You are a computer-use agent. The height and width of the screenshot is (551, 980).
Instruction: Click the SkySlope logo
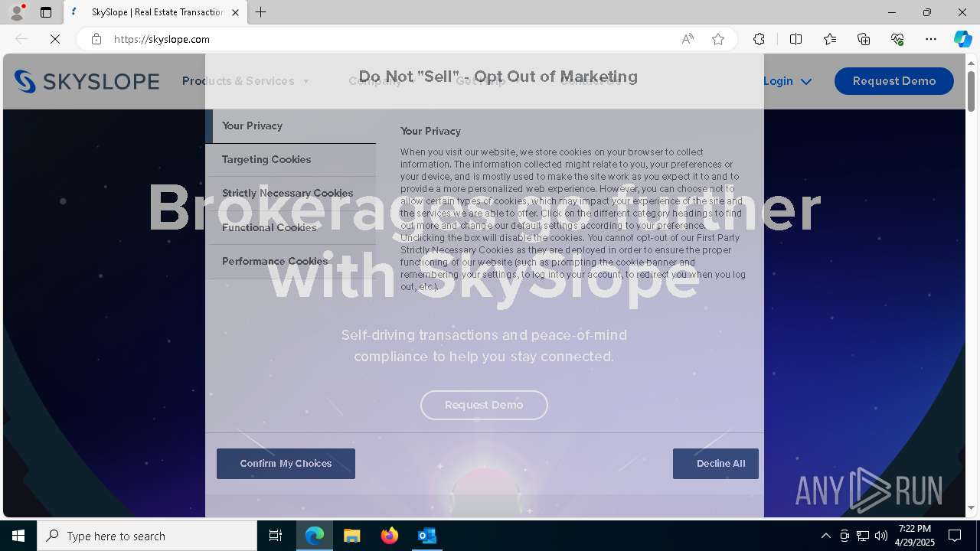pos(87,81)
